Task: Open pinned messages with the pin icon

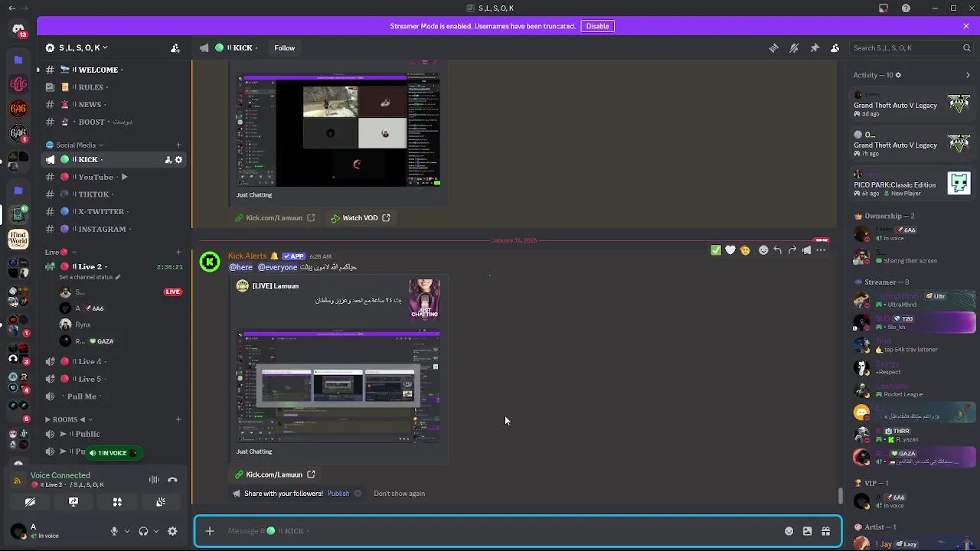Action: (815, 47)
